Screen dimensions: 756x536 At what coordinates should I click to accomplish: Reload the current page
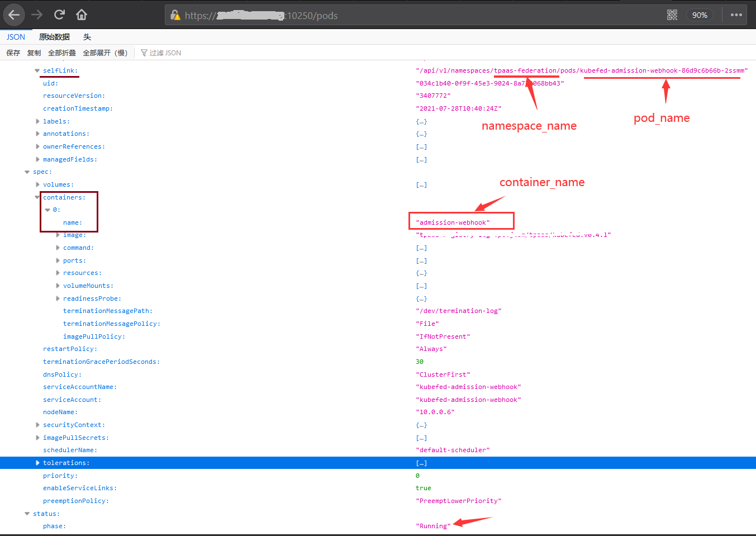tap(59, 15)
